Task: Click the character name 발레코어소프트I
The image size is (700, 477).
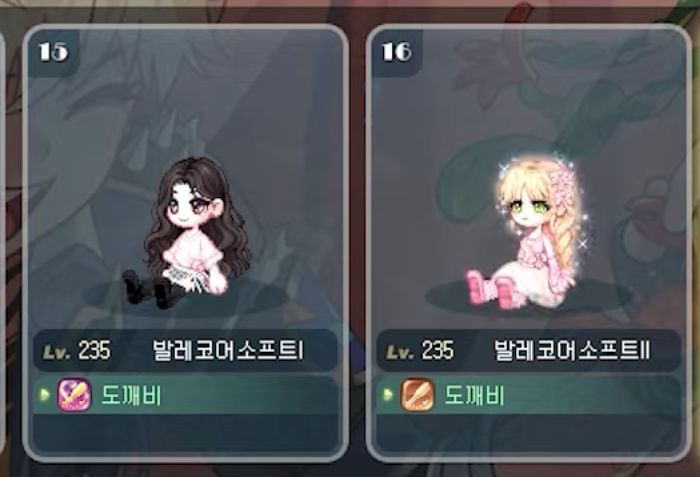Action: click(228, 351)
